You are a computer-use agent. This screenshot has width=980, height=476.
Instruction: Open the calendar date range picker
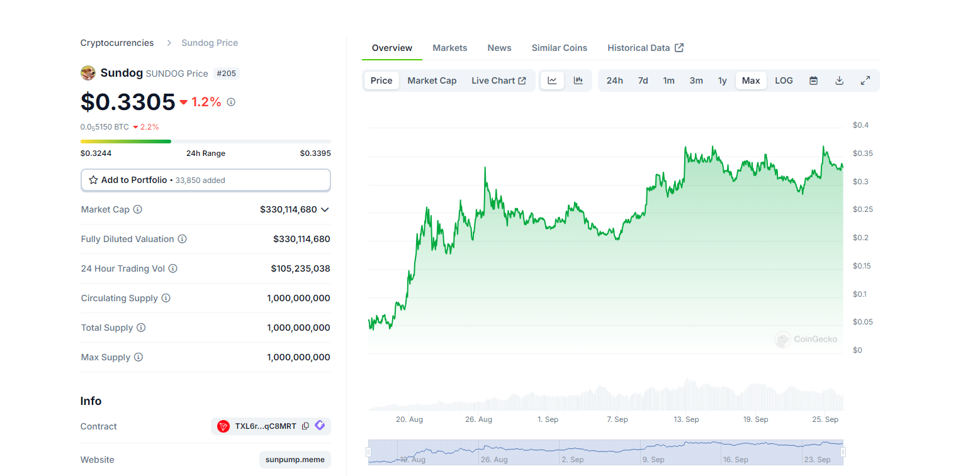(813, 80)
